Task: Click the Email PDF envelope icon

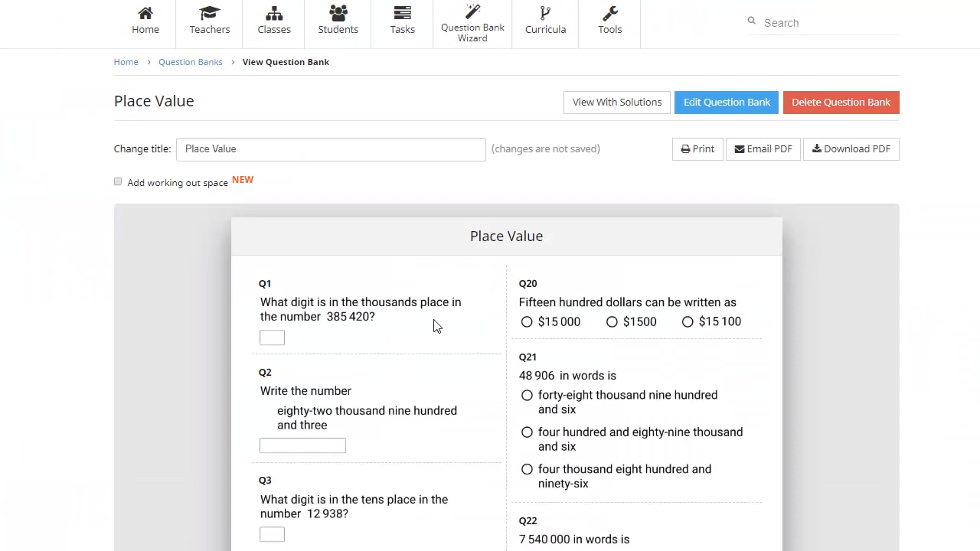Action: click(740, 148)
